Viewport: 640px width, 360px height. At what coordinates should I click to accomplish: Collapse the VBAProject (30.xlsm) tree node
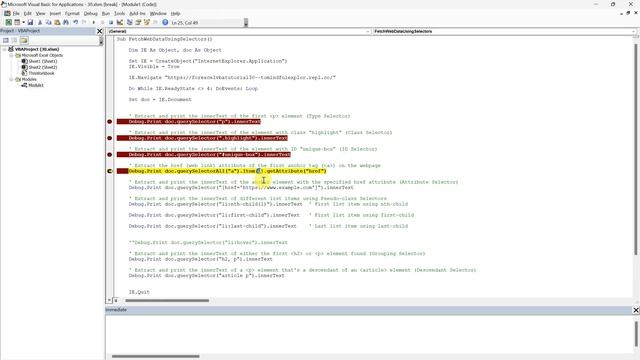click(4, 49)
